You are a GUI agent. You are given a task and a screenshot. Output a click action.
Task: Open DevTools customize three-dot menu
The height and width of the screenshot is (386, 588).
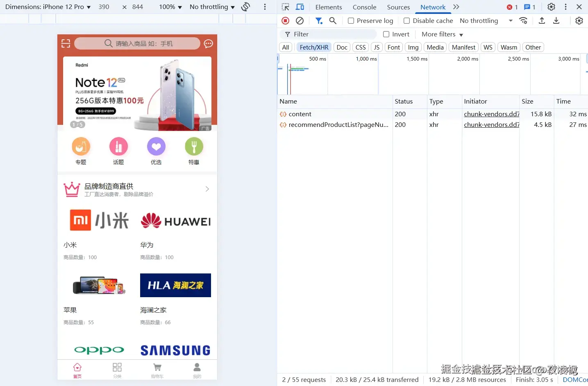pyautogui.click(x=566, y=7)
